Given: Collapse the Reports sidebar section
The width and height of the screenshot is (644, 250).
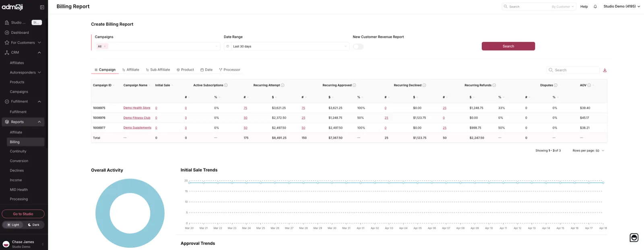Looking at the screenshot, I should 39,122.
